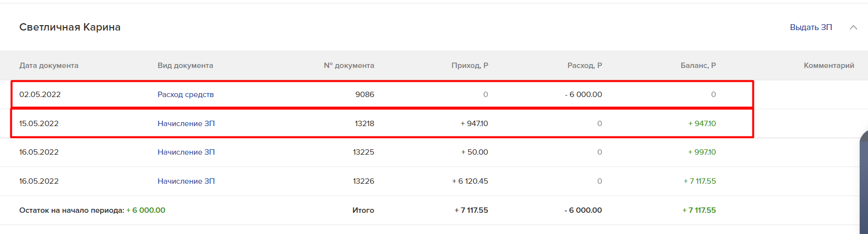The width and height of the screenshot is (868, 234).
Task: Click the income amount + 6 120.45
Action: [470, 181]
